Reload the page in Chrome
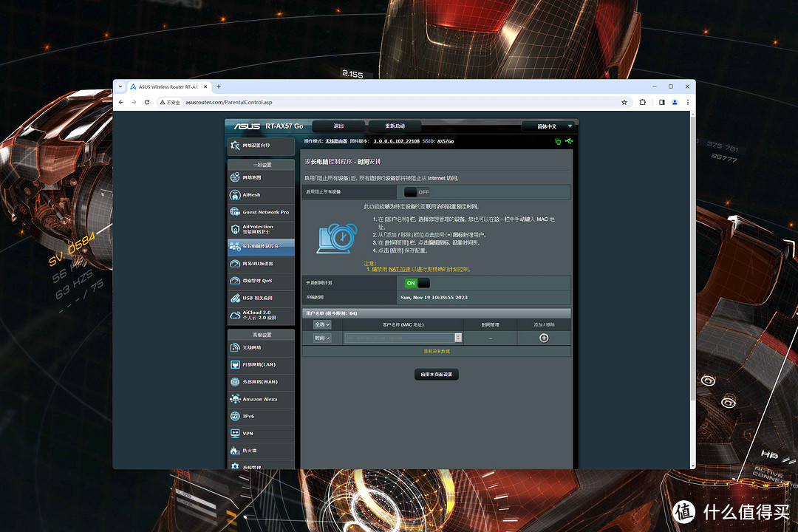Image resolution: width=798 pixels, height=532 pixels. pyautogui.click(x=147, y=102)
